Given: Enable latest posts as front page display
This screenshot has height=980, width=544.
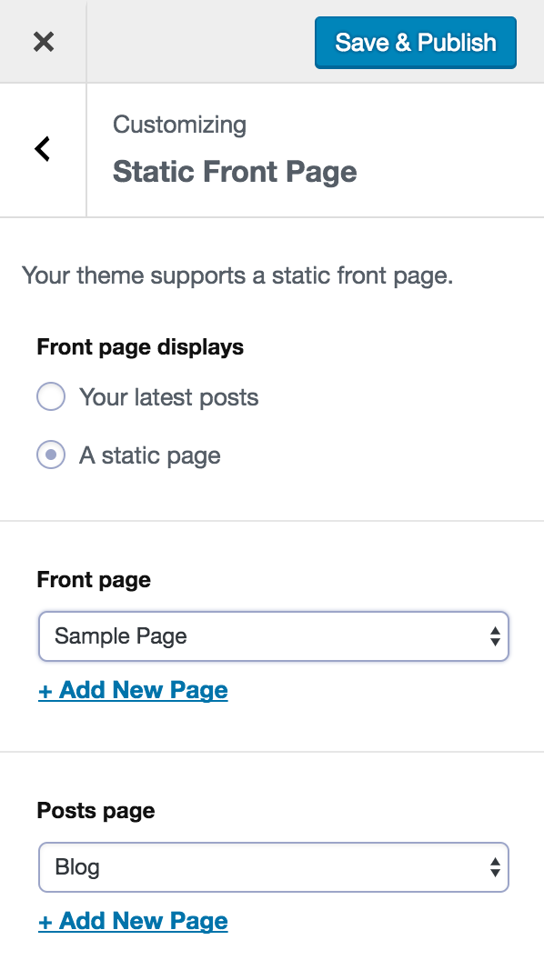Looking at the screenshot, I should [51, 396].
